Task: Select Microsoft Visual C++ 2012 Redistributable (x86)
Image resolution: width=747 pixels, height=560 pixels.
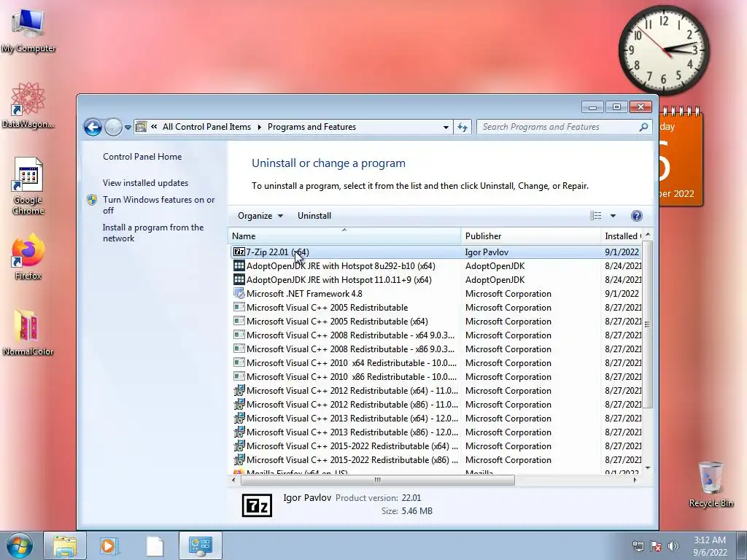Action: coord(436,404)
